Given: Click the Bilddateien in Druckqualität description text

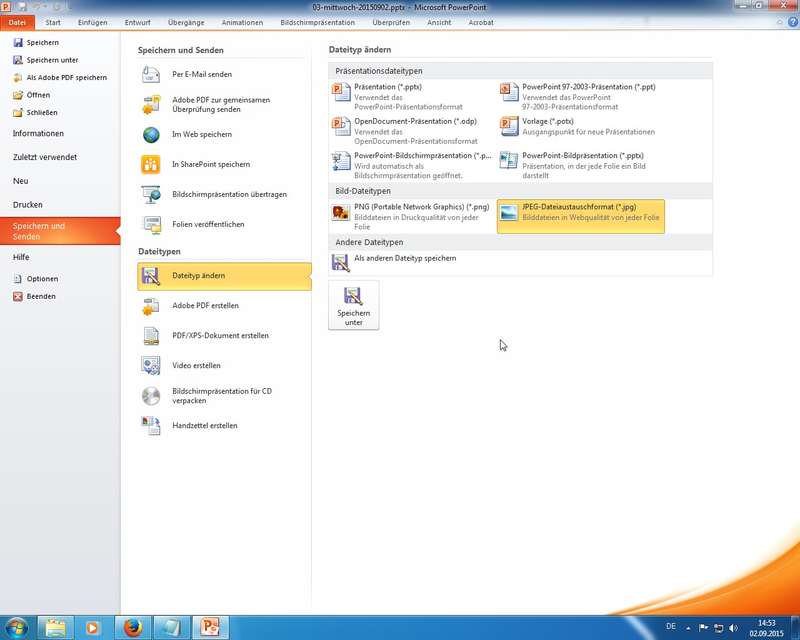Looking at the screenshot, I should pos(416,222).
